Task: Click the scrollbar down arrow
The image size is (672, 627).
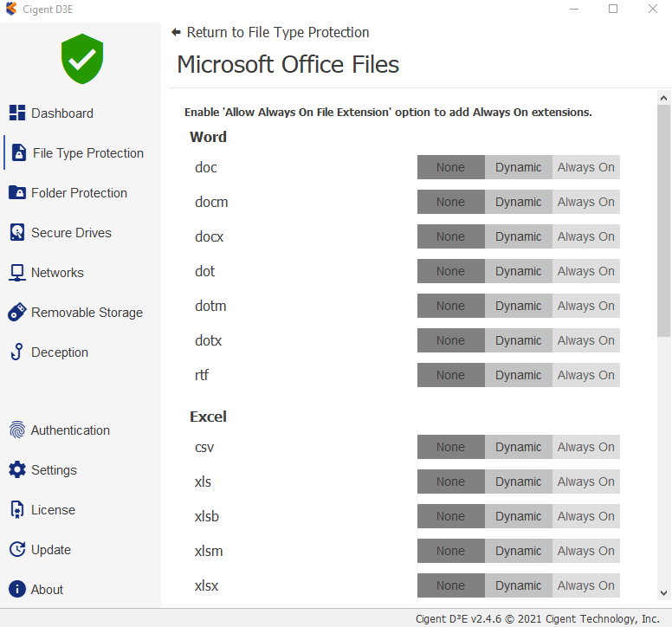Action: click(x=663, y=593)
